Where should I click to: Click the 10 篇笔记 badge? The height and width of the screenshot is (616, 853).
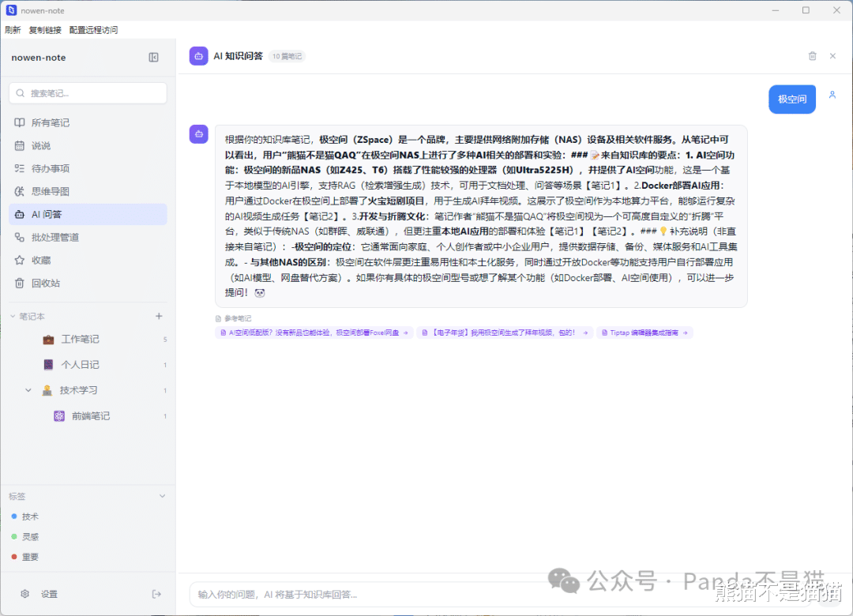[287, 56]
